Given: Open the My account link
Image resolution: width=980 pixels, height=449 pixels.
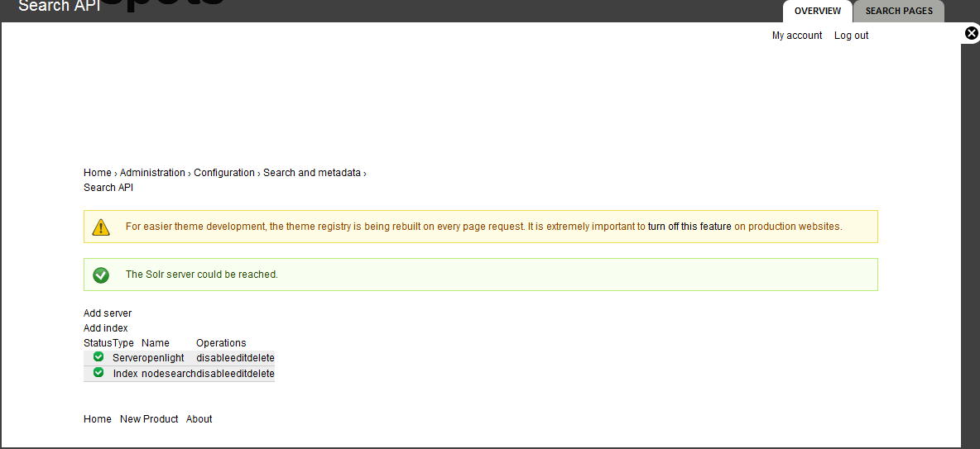Looking at the screenshot, I should click(x=797, y=36).
